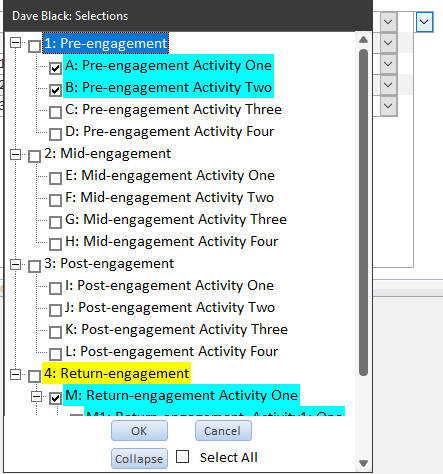This screenshot has height=474, width=443.
Task: Collapse the 2: Mid-engagement tree node
Action: [x=15, y=154]
